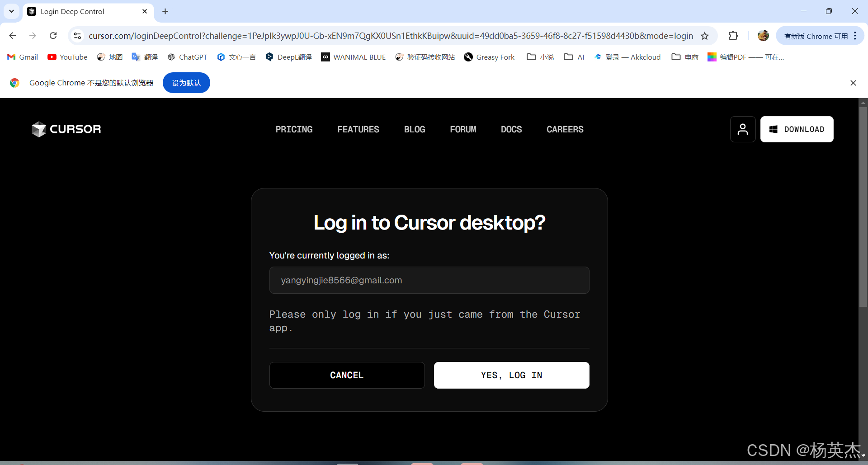
Task: Open the FEATURES nav item
Action: (x=358, y=129)
